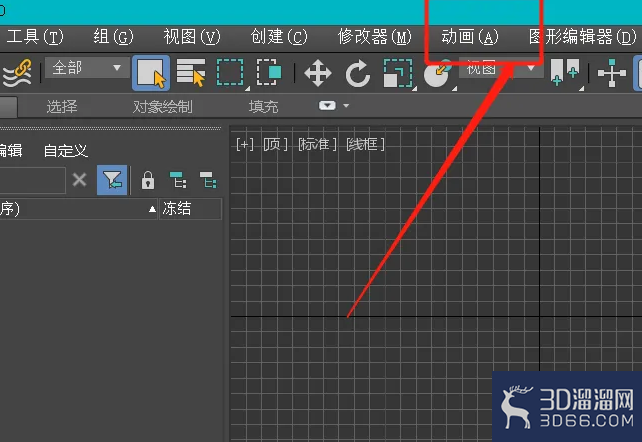Toggle the Scene Explorer lock icon

(x=148, y=180)
